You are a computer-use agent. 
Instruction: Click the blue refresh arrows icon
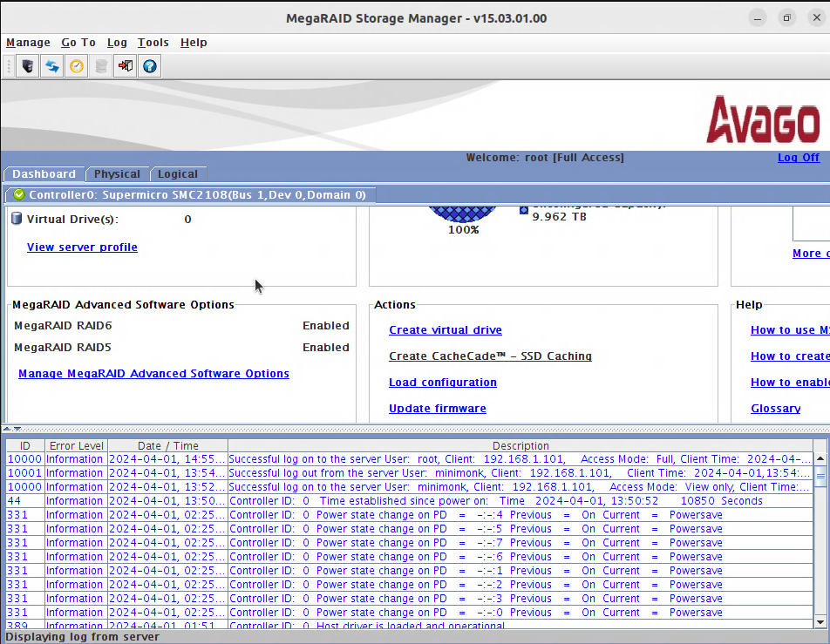(52, 66)
